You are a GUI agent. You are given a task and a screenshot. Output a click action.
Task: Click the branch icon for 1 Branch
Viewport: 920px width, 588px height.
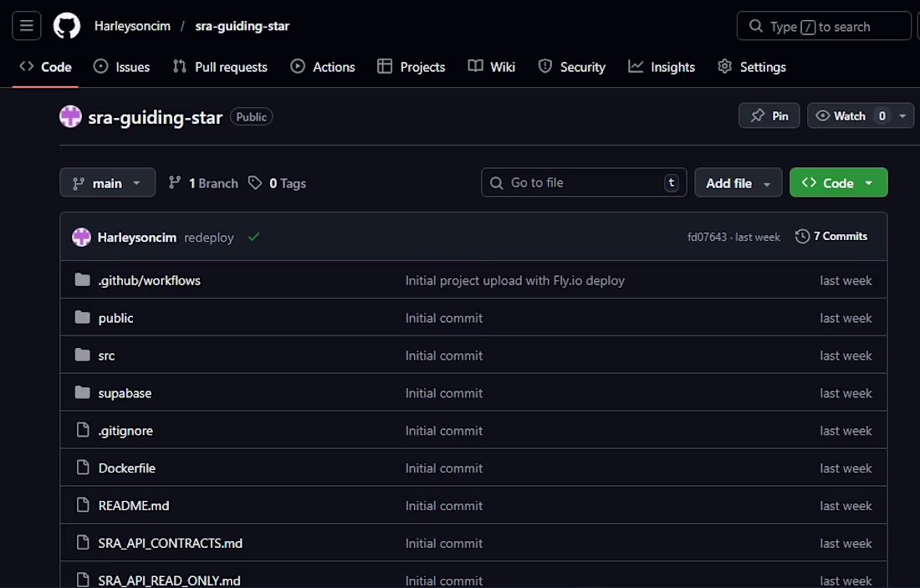tap(174, 183)
